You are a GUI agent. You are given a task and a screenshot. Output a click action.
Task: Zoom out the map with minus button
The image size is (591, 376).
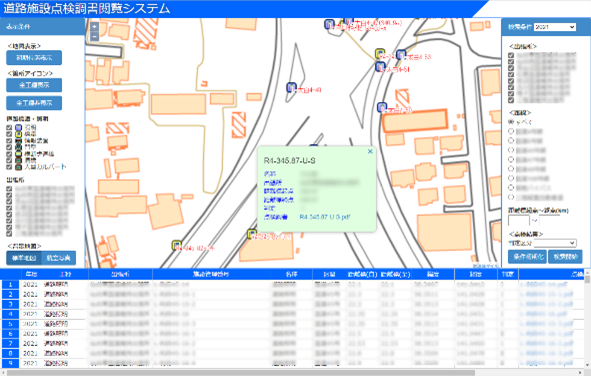pyautogui.click(x=94, y=37)
